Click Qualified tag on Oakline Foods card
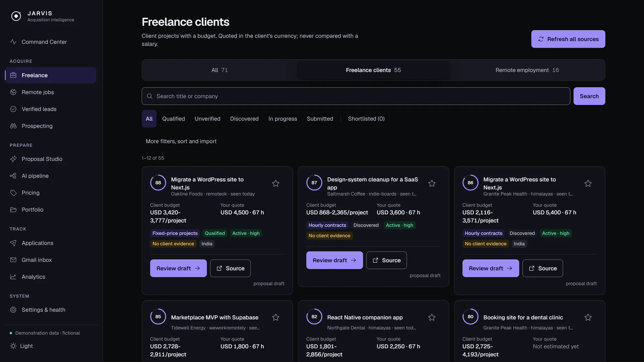Image resolution: width=644 pixels, height=362 pixels. pyautogui.click(x=215, y=233)
